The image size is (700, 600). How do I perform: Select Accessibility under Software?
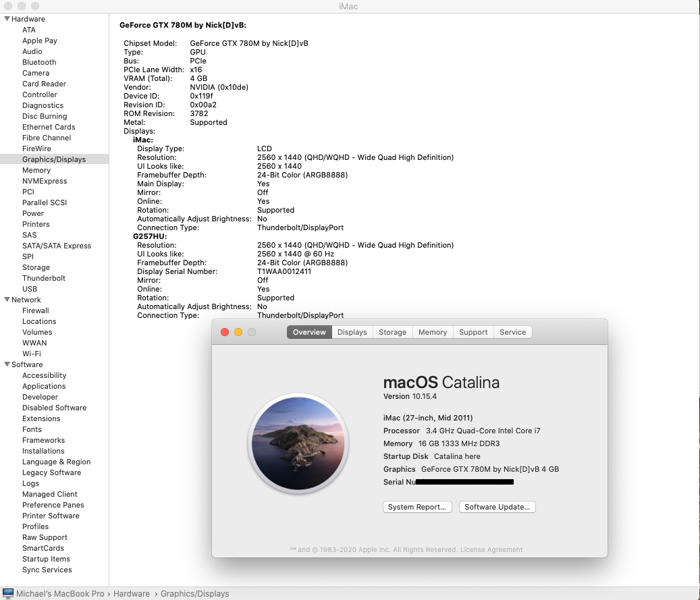pyautogui.click(x=44, y=375)
